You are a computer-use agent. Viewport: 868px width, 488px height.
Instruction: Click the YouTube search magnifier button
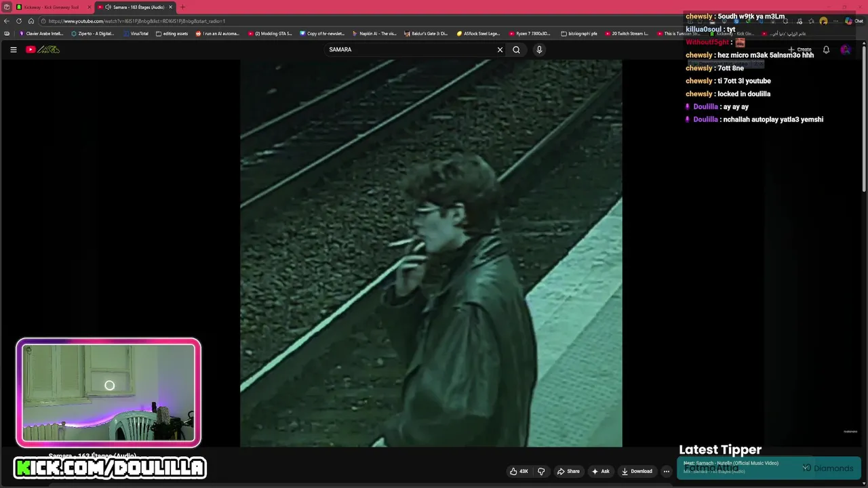coord(516,49)
